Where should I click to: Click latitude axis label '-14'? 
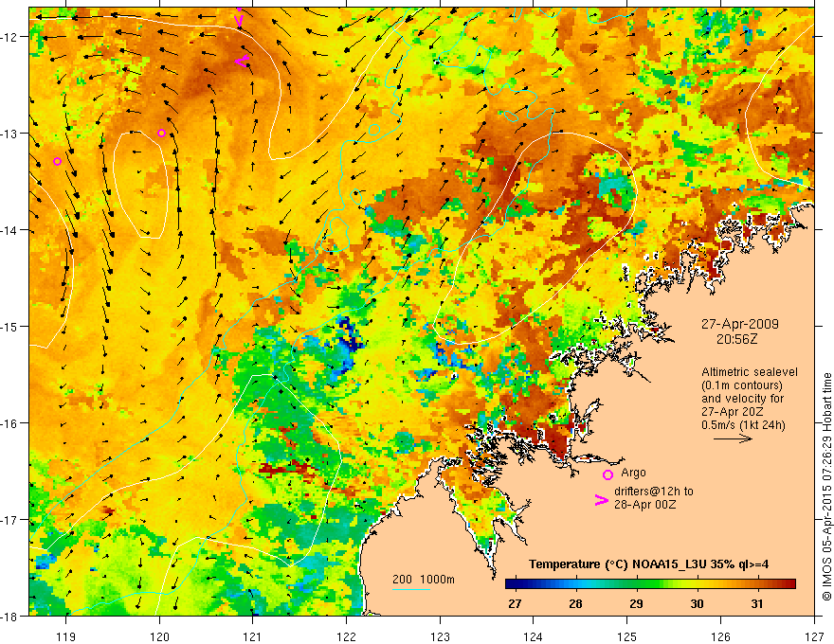coord(9,230)
